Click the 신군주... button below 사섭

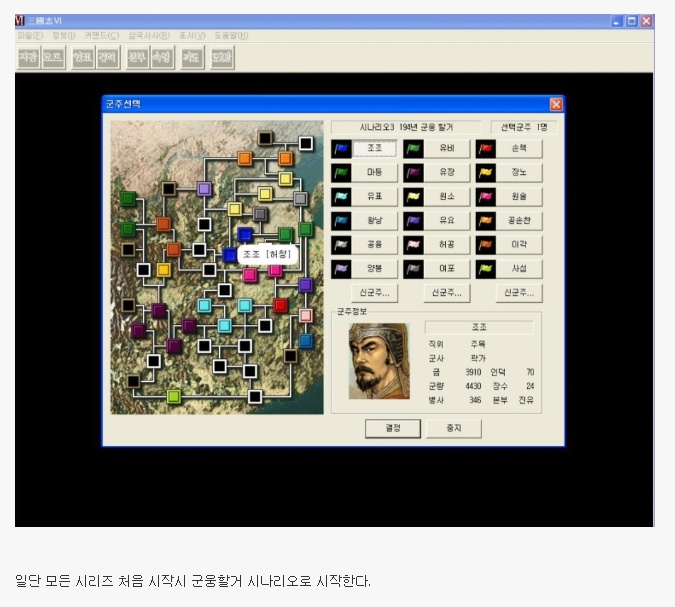pyautogui.click(x=519, y=293)
